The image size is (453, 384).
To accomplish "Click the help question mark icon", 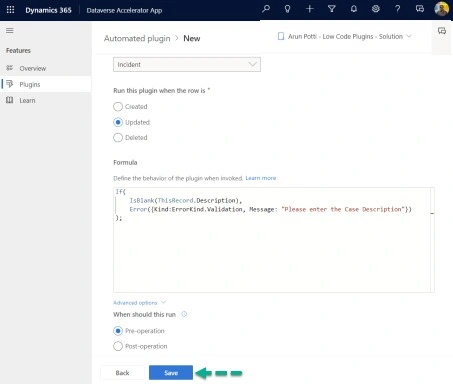I will point(397,9).
